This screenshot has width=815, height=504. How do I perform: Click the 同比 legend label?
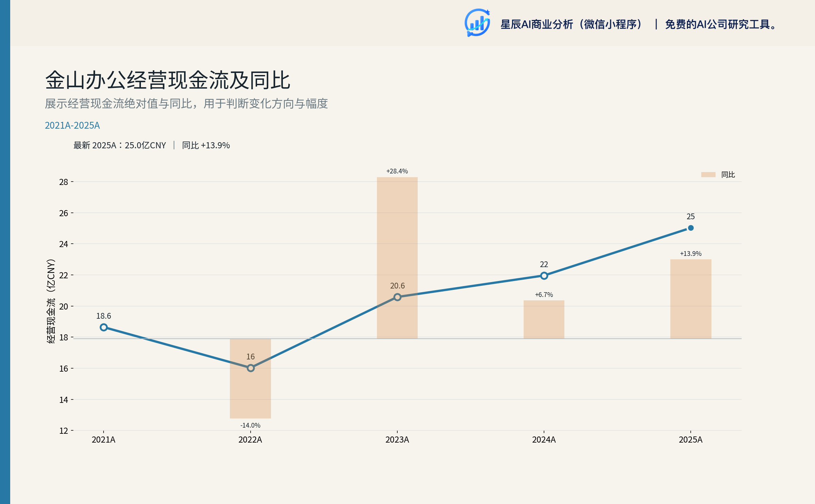(728, 174)
